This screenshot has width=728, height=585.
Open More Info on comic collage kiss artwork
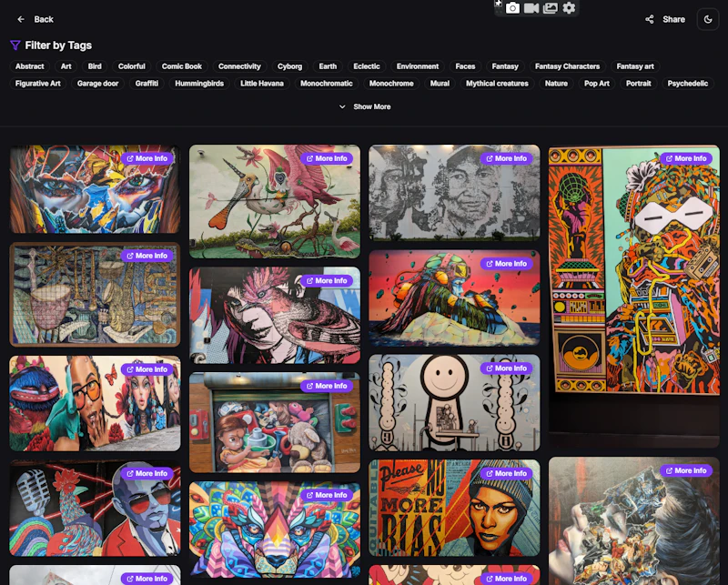(x=686, y=470)
